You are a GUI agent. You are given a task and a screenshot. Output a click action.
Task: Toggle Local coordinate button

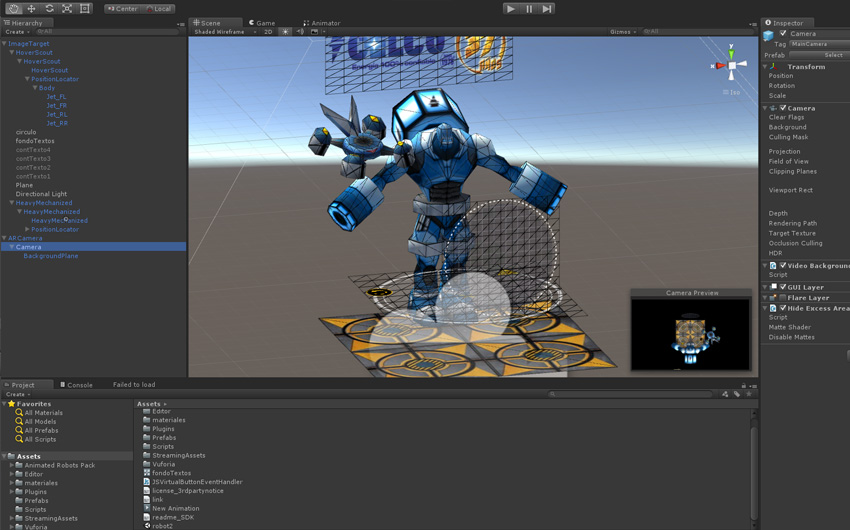158,9
